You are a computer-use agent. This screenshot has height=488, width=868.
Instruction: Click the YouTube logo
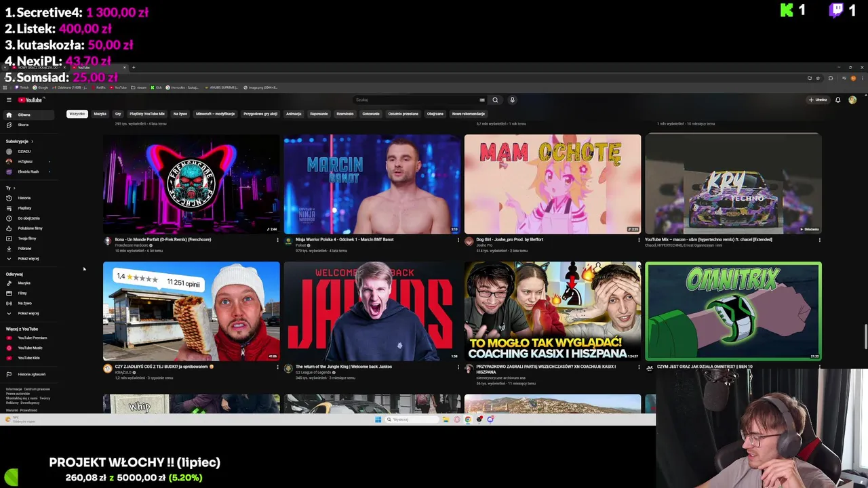click(x=31, y=100)
